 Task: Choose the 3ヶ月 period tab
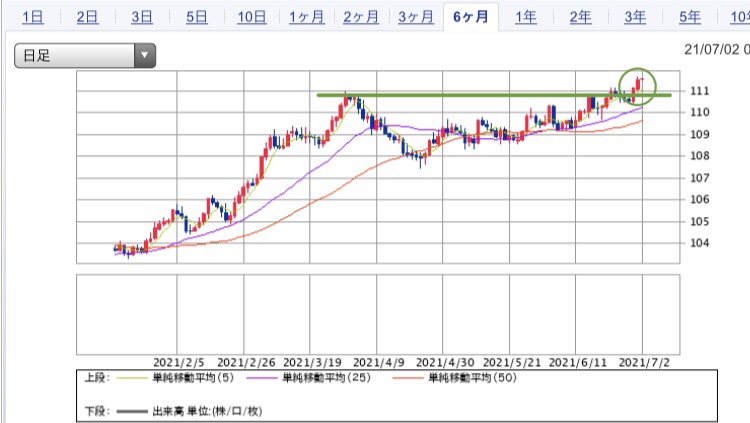point(416,18)
